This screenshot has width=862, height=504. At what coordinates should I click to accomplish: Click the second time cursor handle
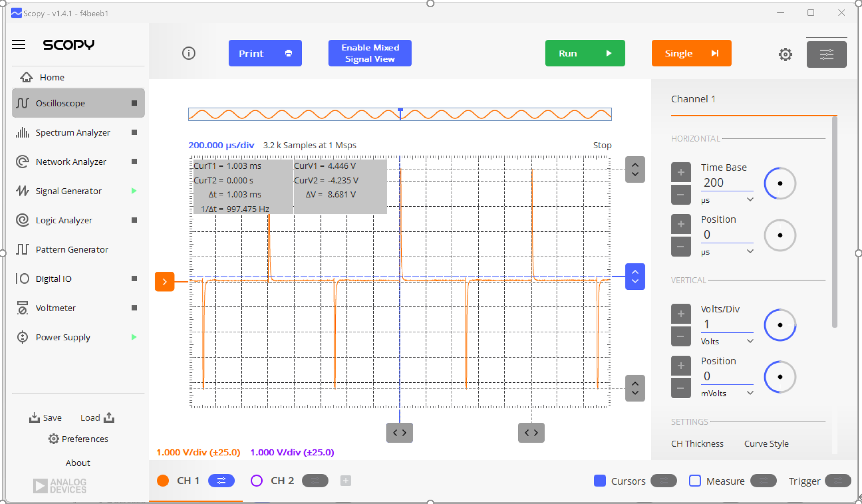pyautogui.click(x=531, y=433)
